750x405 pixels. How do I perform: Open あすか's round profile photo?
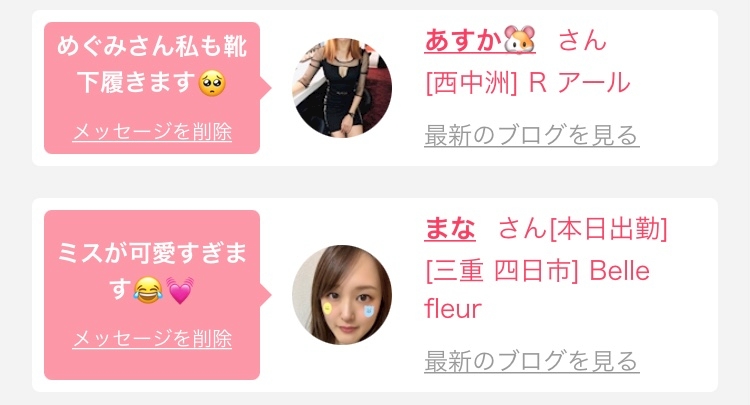click(342, 88)
